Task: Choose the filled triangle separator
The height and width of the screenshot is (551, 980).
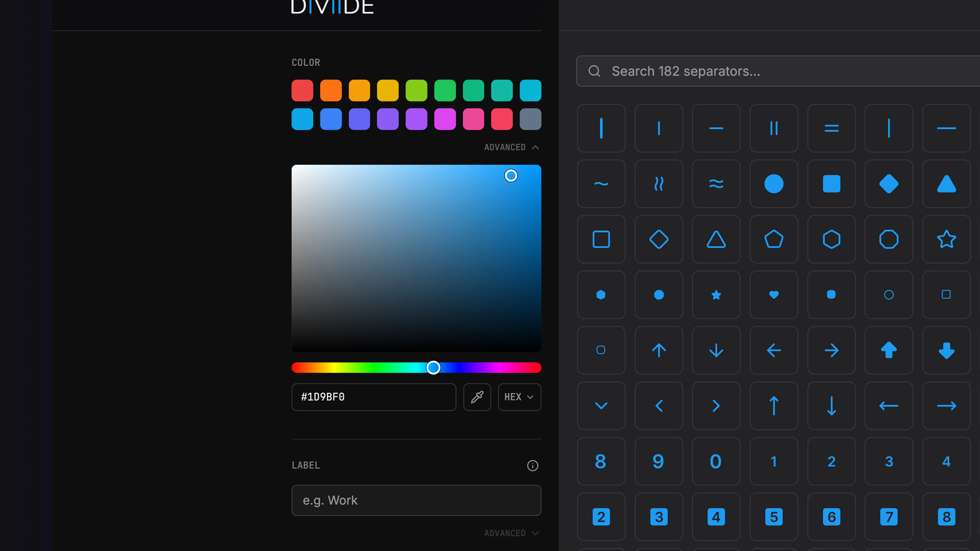Action: [x=946, y=184]
